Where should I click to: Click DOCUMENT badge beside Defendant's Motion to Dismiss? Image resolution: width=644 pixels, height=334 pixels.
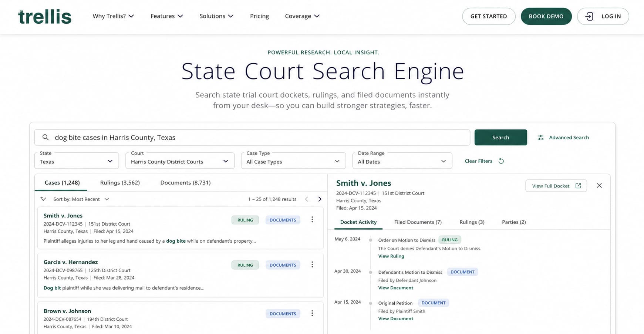coord(462,272)
